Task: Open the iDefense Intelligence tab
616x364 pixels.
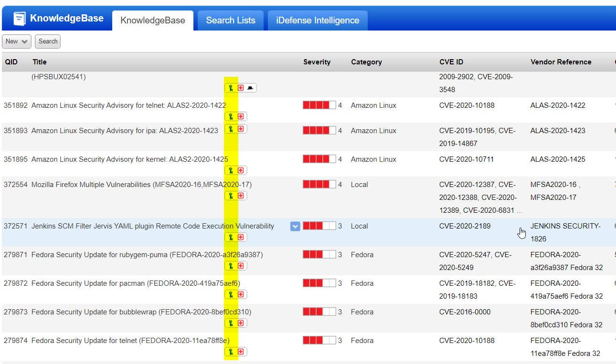Action: pos(317,20)
